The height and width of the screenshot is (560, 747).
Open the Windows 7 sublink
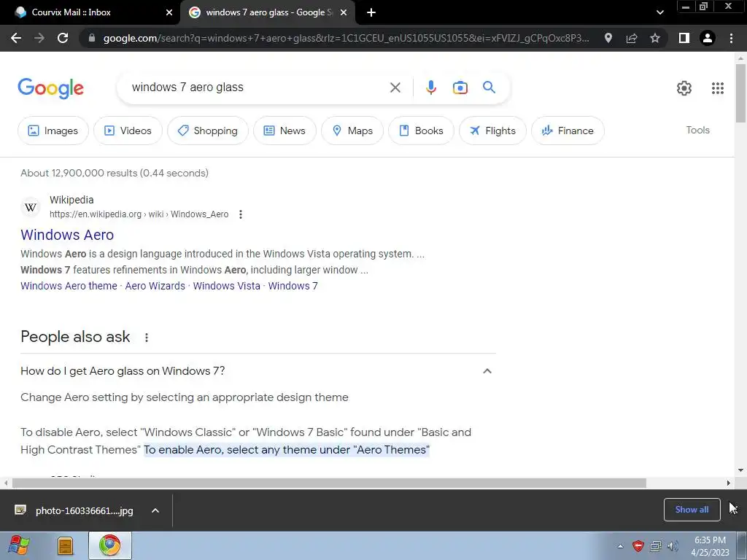pos(293,286)
